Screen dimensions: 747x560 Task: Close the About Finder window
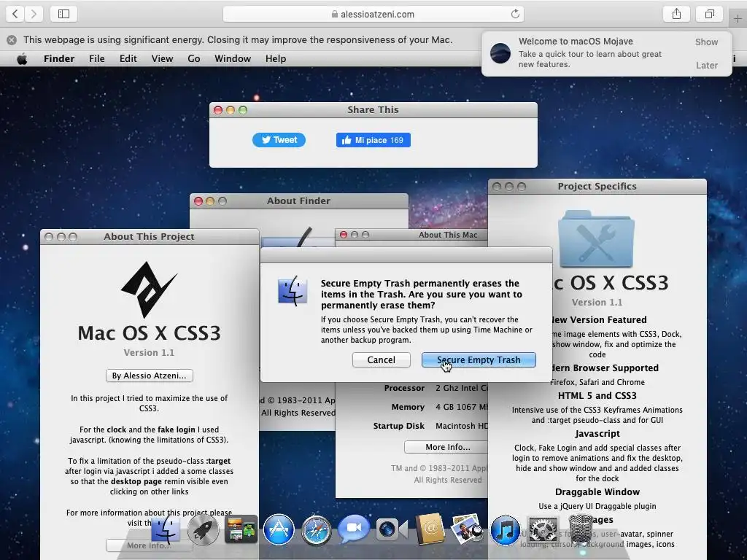click(198, 201)
